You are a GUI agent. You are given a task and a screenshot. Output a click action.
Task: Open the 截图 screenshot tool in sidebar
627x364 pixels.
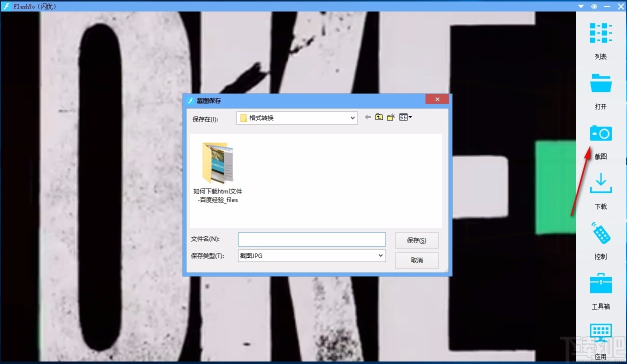tap(600, 133)
